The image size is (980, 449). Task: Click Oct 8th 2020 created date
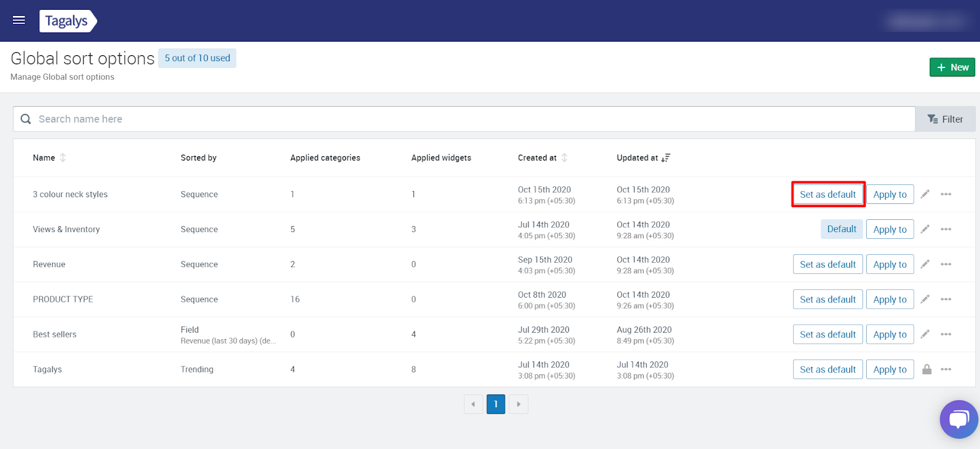coord(542,295)
